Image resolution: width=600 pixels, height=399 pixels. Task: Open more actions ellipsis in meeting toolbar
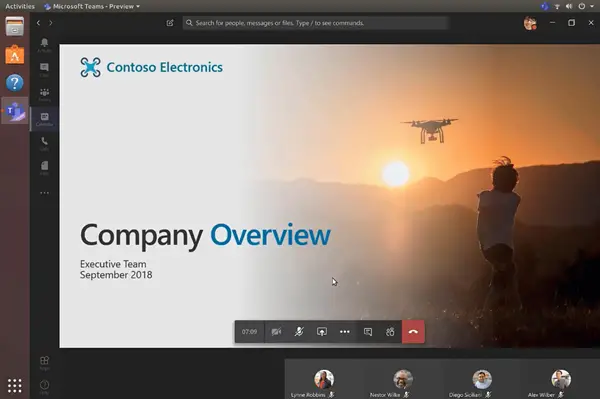(345, 332)
